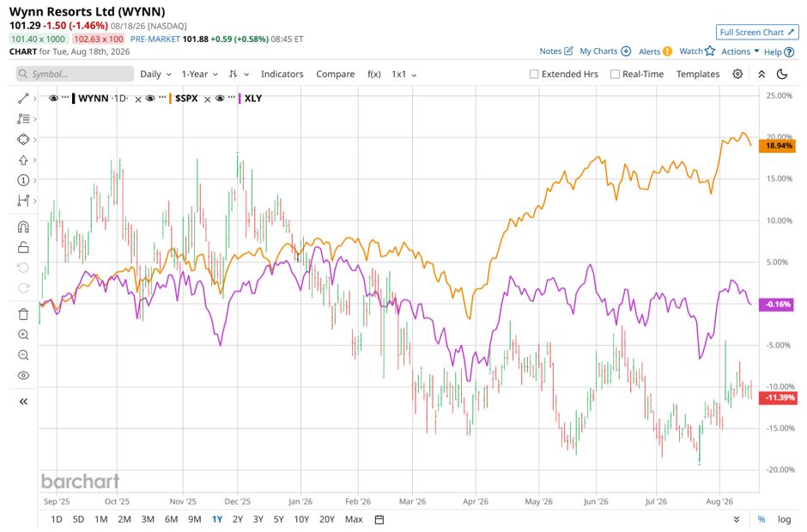Viewport: 807px width, 532px height.
Task: Select the Max range tab
Action: tap(354, 519)
